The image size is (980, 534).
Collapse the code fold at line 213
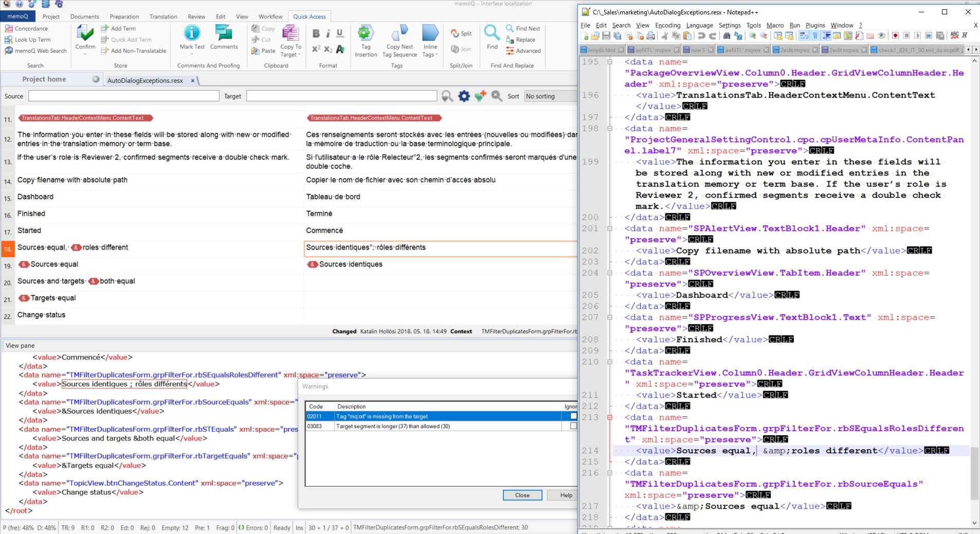(x=610, y=417)
